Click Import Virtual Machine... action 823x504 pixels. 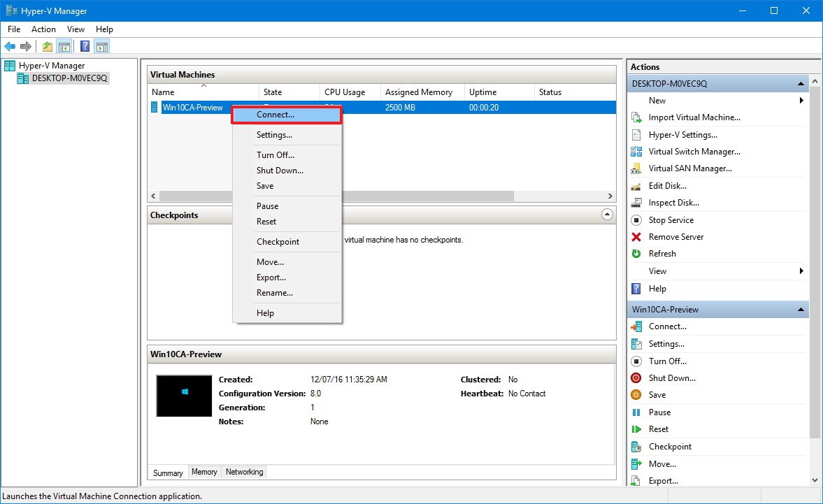tap(694, 117)
